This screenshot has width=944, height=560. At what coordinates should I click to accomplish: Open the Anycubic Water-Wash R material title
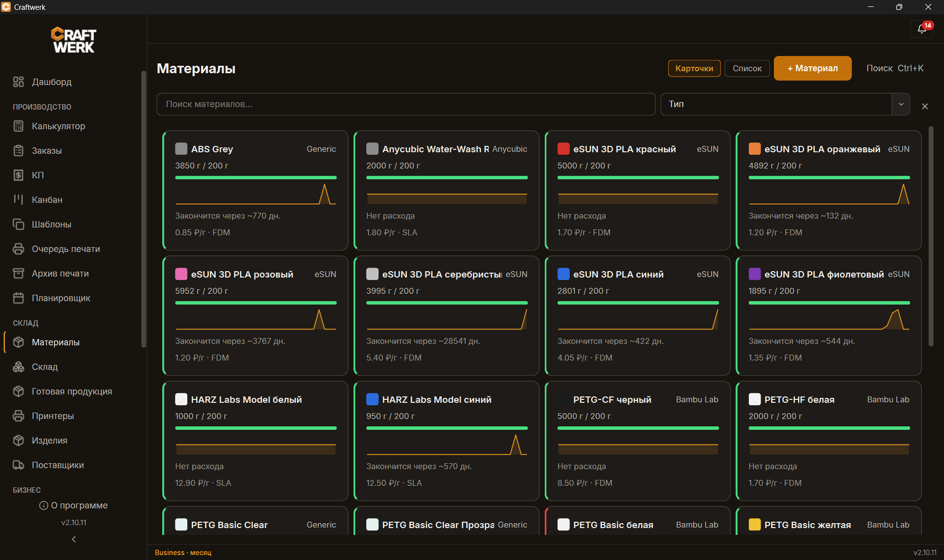[436, 149]
